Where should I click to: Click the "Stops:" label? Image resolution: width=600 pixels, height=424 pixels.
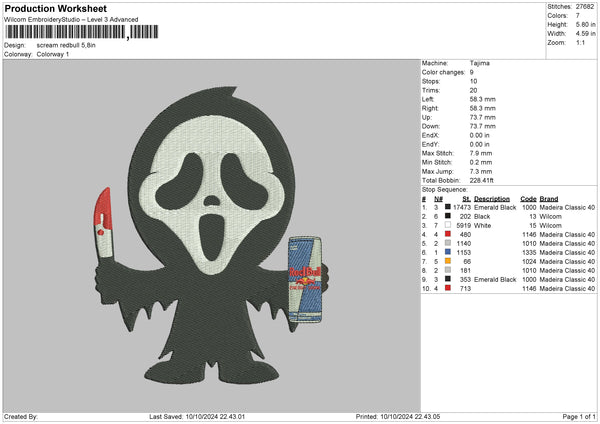(x=431, y=81)
